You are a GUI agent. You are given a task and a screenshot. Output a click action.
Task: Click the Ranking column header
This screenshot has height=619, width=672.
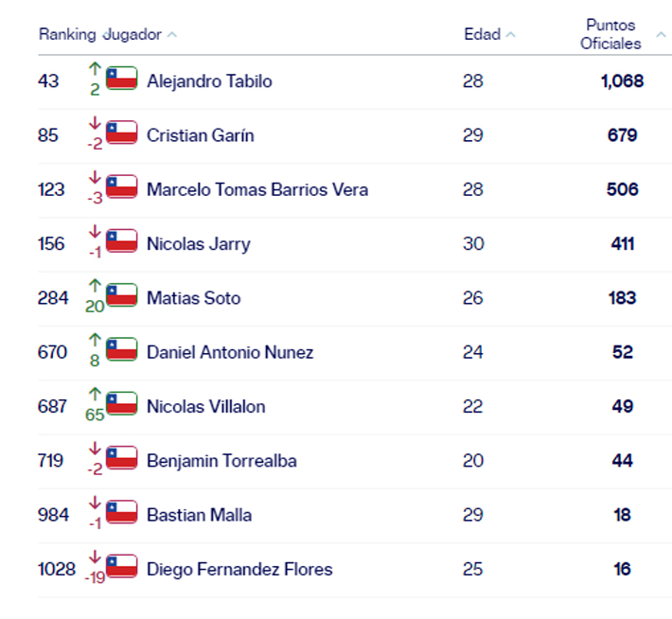[x=66, y=34]
